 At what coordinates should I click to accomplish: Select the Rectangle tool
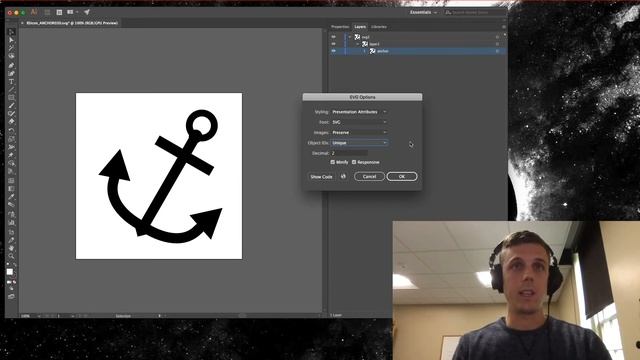11,98
